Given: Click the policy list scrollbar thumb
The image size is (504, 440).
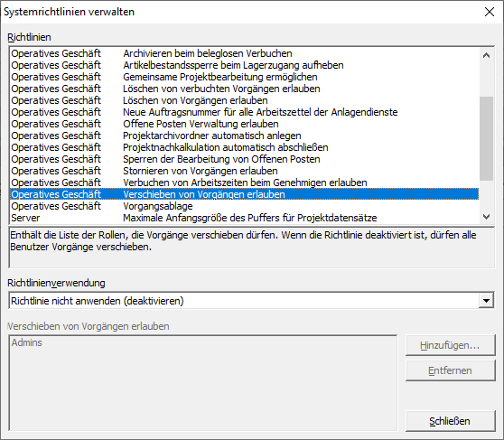Looking at the screenshot, I should pyautogui.click(x=486, y=138).
